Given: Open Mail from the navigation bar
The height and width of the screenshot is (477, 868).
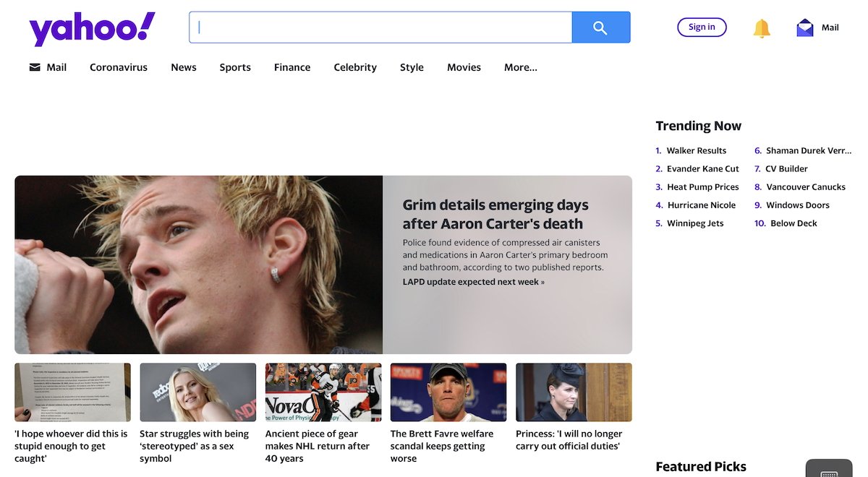Looking at the screenshot, I should pos(56,67).
